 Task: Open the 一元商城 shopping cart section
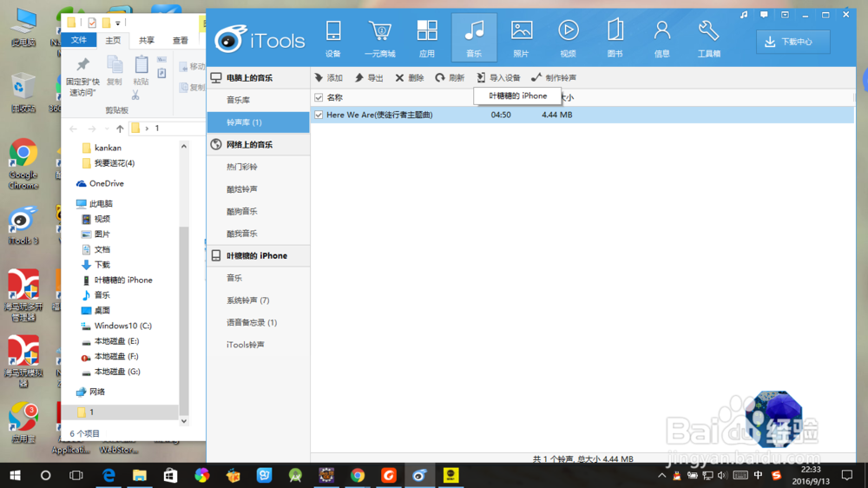[380, 38]
